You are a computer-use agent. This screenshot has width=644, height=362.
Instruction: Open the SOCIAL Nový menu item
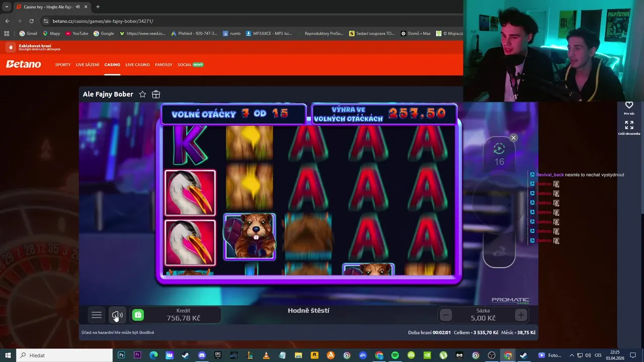click(x=190, y=65)
